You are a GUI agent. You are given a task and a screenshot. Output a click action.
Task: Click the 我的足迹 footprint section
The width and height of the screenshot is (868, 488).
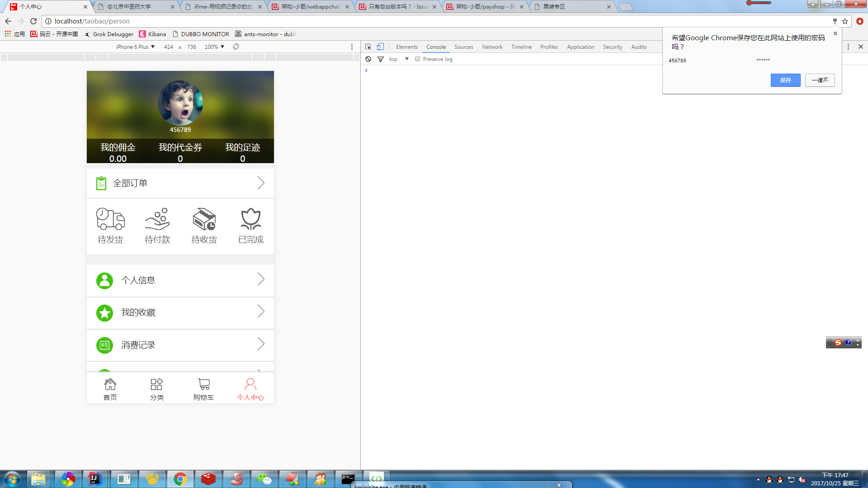coord(243,153)
